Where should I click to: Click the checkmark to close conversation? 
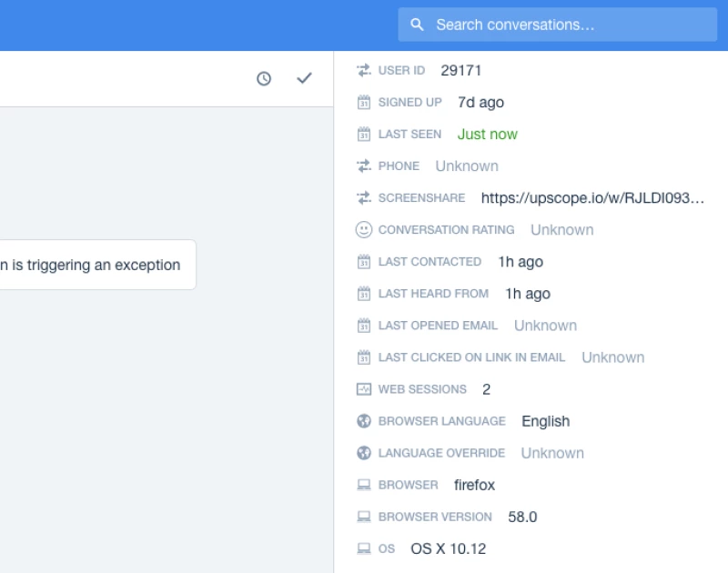point(304,79)
